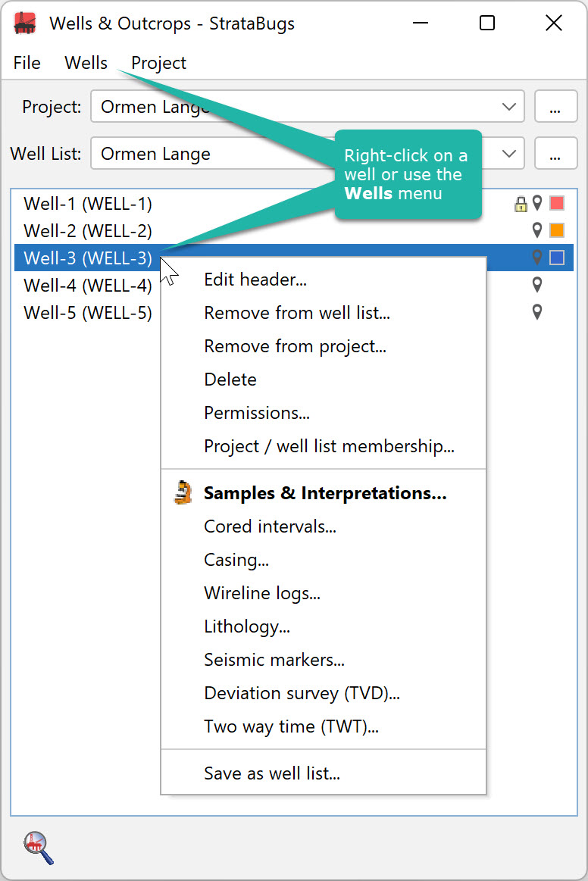588x881 pixels.
Task: Click the location pin icon for Well-5
Action: point(537,312)
